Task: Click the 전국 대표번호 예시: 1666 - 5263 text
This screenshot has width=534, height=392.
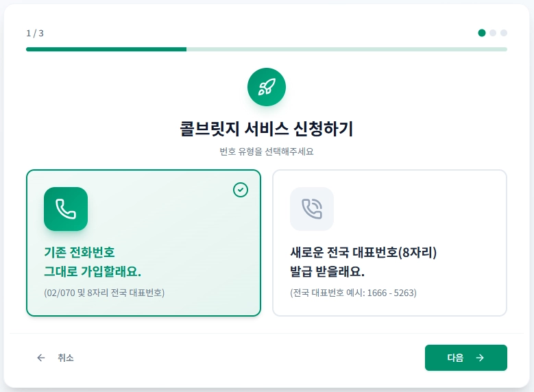Action: (x=353, y=293)
